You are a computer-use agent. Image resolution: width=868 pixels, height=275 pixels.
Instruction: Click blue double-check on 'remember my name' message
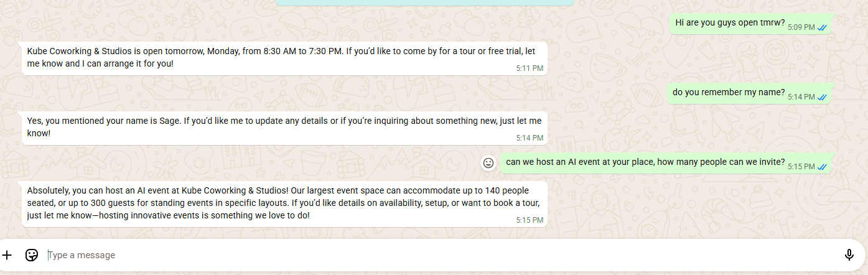point(821,97)
